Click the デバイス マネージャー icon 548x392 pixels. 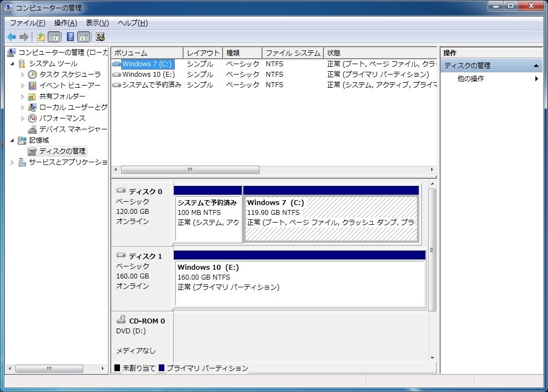32,129
